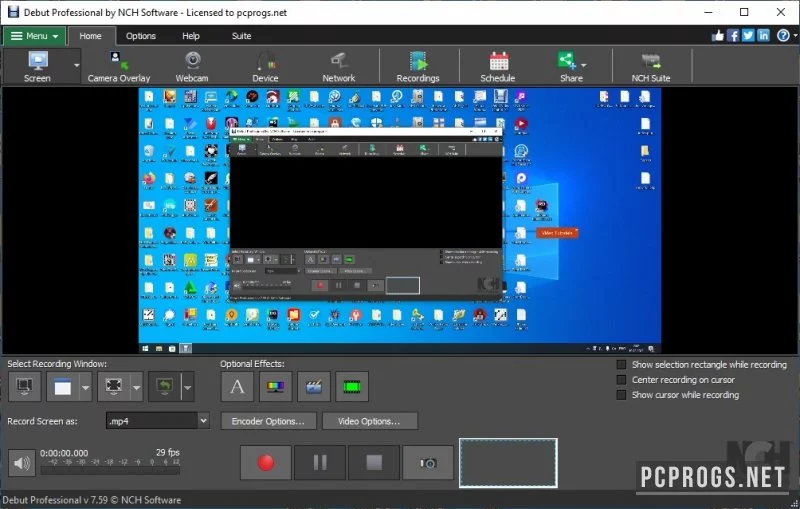Screen dimensions: 800x509
Task: Open the Facebook share icon
Action: coord(733,35)
